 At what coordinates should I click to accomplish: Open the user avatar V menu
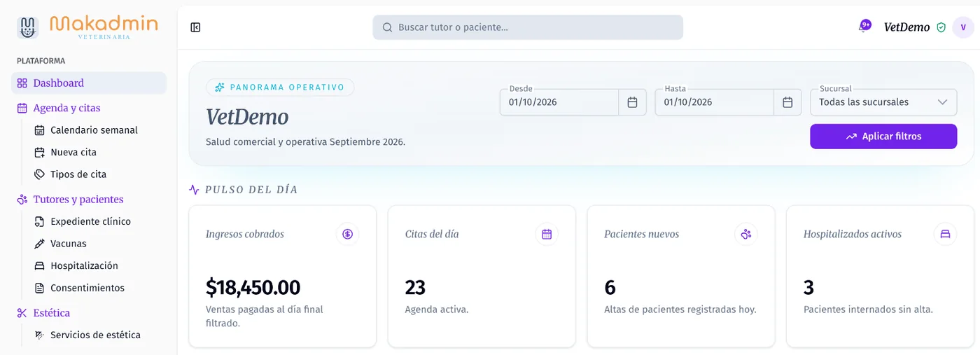pyautogui.click(x=963, y=27)
